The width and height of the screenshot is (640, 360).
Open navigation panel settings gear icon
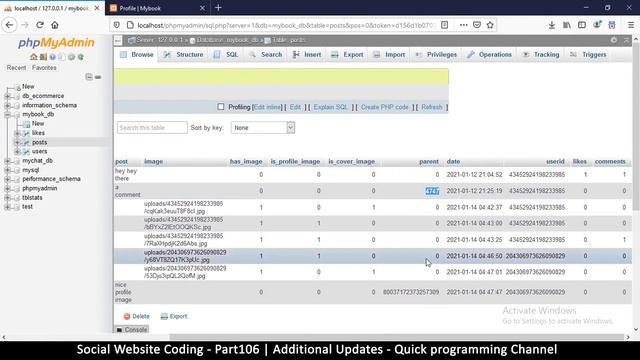[71, 57]
